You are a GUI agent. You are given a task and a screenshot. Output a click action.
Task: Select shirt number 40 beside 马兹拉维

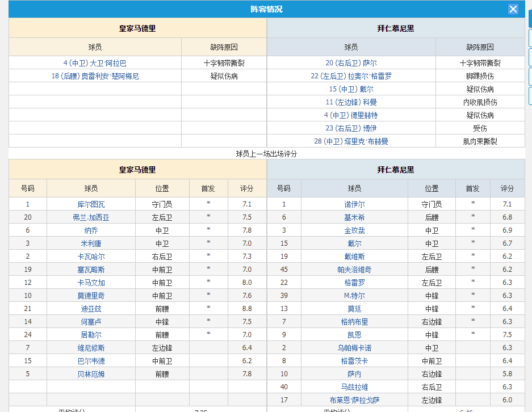(284, 387)
